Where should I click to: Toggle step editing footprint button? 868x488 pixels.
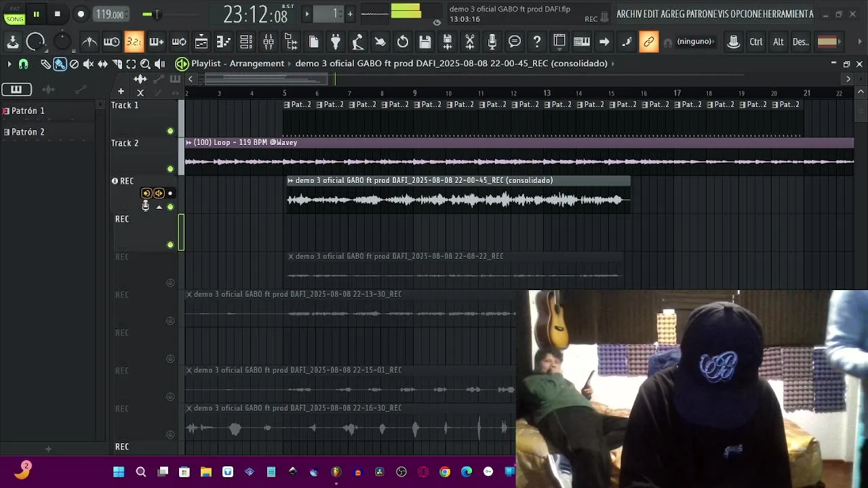tap(627, 42)
